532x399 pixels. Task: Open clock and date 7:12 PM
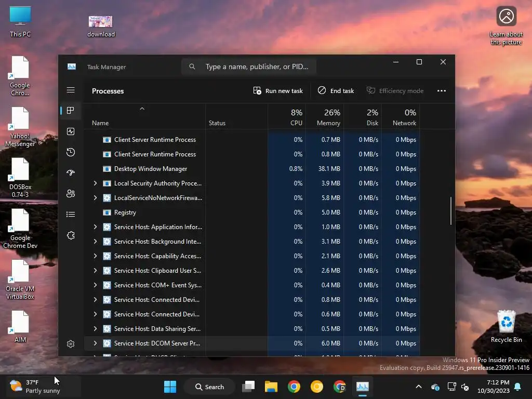pos(494,387)
